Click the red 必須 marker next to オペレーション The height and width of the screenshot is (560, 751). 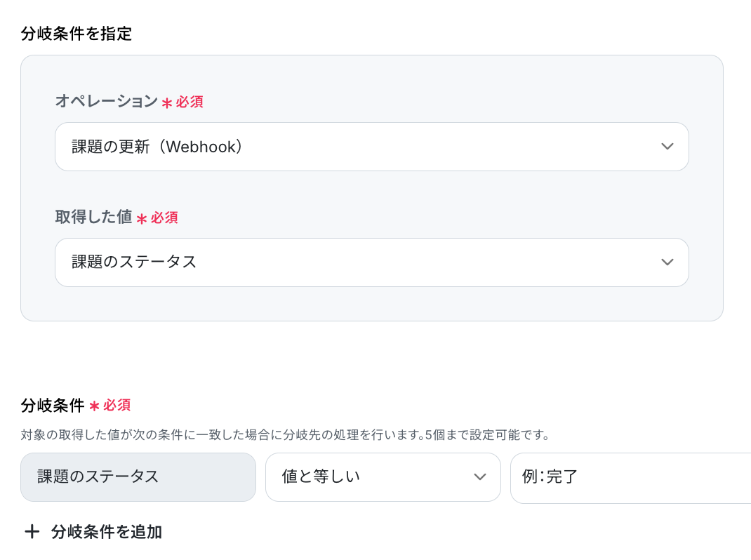[190, 102]
